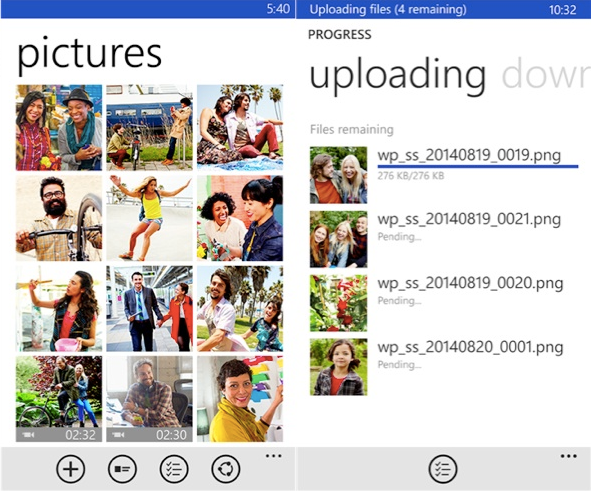Tap Pending status under wp_ss_20140819_0021.png
This screenshot has height=491, width=591.
pyautogui.click(x=399, y=237)
